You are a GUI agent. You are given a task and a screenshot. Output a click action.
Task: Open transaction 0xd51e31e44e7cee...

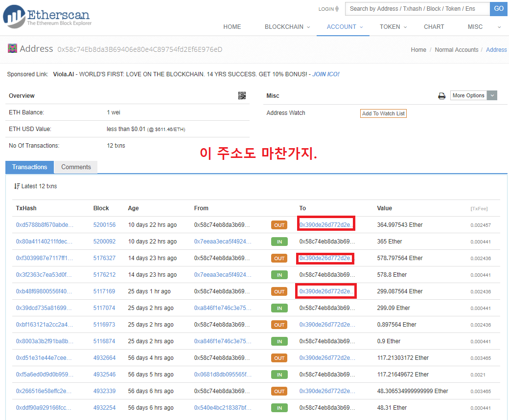pos(44,358)
